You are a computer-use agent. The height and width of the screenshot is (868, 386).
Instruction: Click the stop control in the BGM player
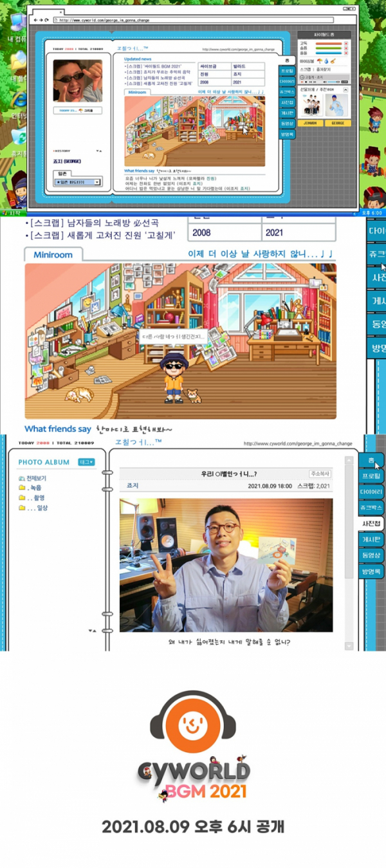[x=306, y=82]
